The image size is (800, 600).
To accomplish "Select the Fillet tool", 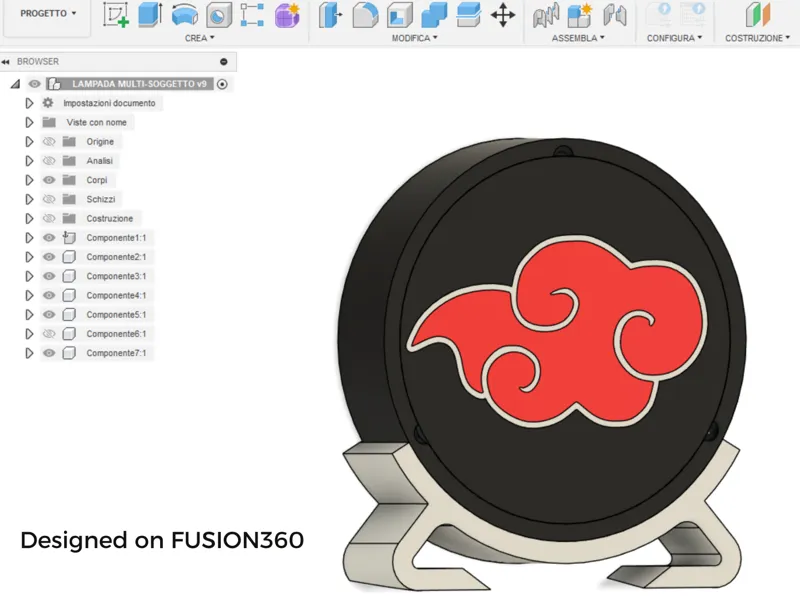I will (x=365, y=15).
